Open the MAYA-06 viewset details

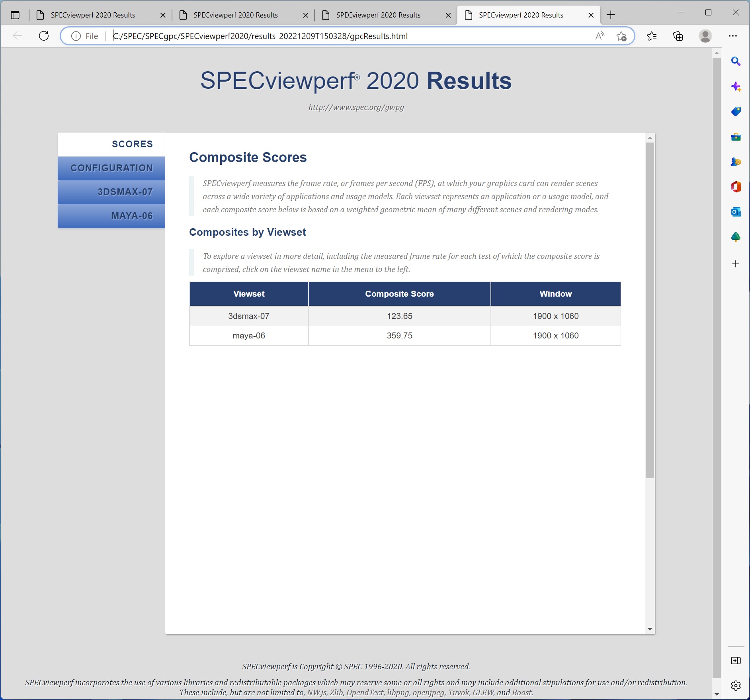[111, 216]
